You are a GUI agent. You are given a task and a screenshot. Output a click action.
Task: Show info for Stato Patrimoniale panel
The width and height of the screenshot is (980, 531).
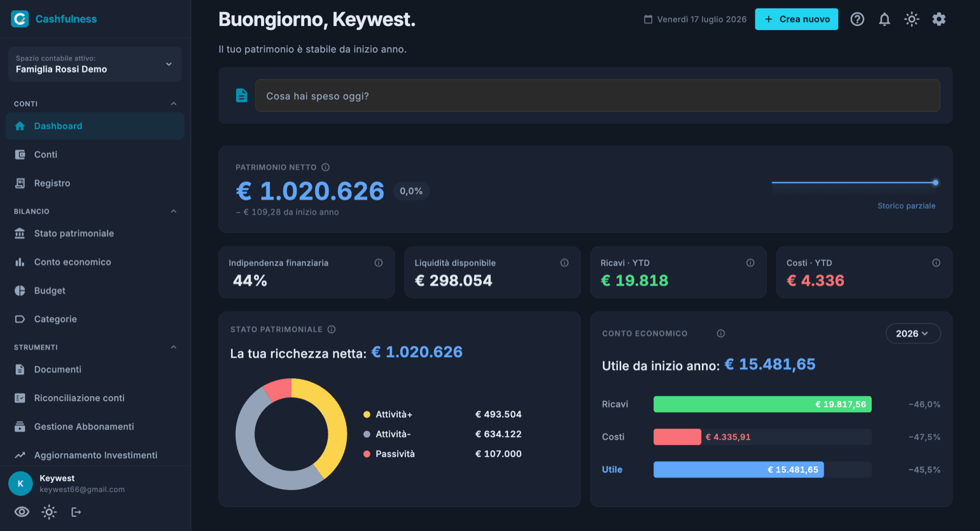click(x=332, y=329)
